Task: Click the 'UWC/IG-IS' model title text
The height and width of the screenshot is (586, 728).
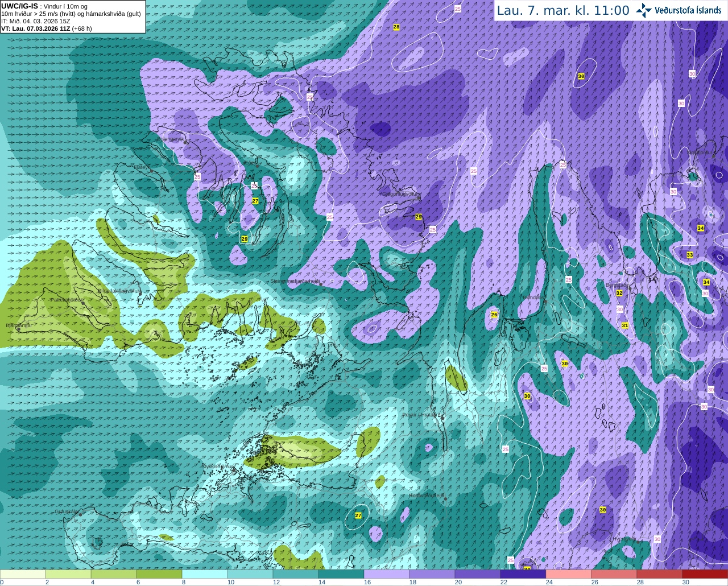Action: 19,6
